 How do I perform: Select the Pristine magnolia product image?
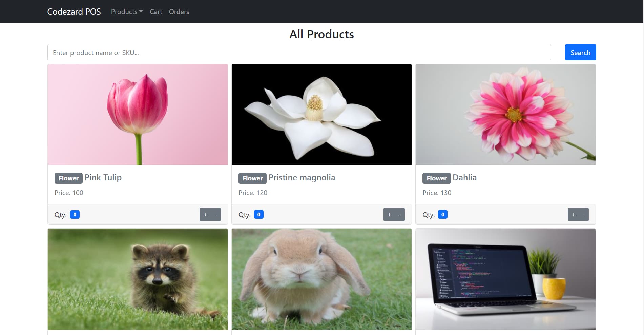(321, 115)
